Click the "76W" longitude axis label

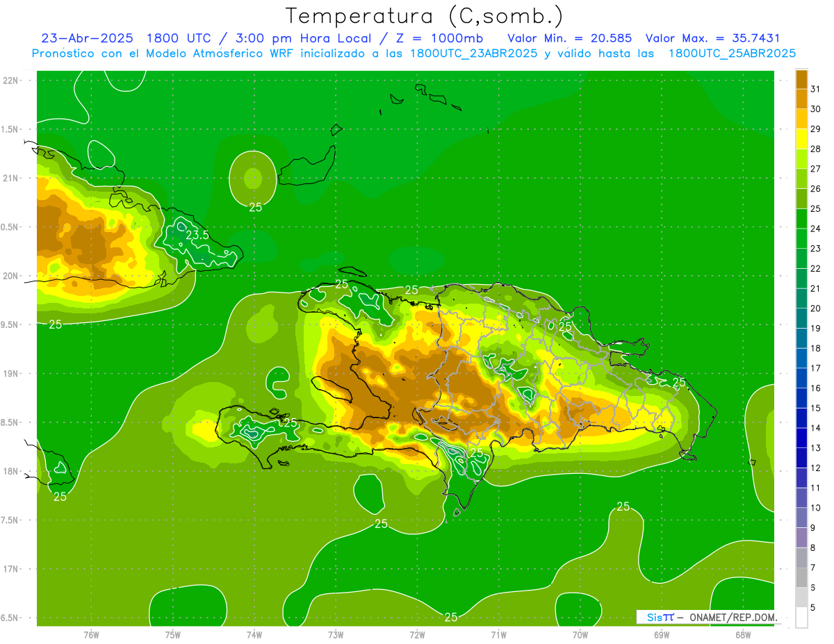[x=91, y=635]
